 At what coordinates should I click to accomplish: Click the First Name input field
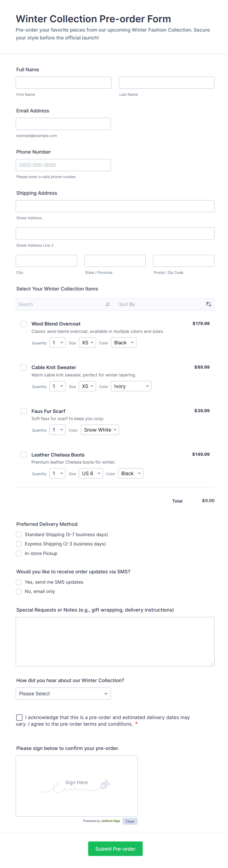pos(63,83)
